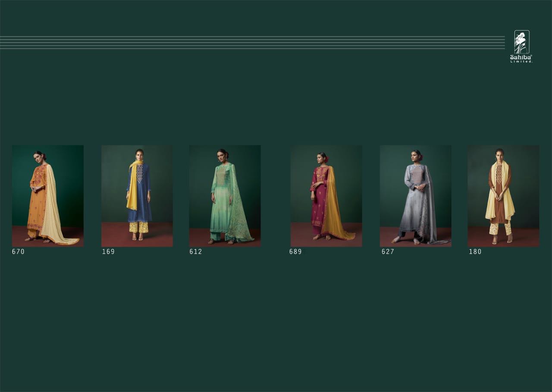Click design number 689 label
The height and width of the screenshot is (392, 552).
[295, 252]
